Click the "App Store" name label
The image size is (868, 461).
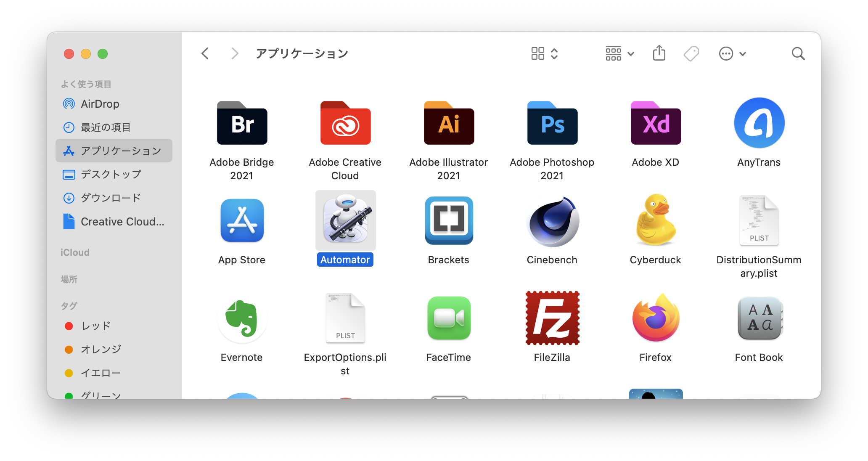click(x=242, y=260)
